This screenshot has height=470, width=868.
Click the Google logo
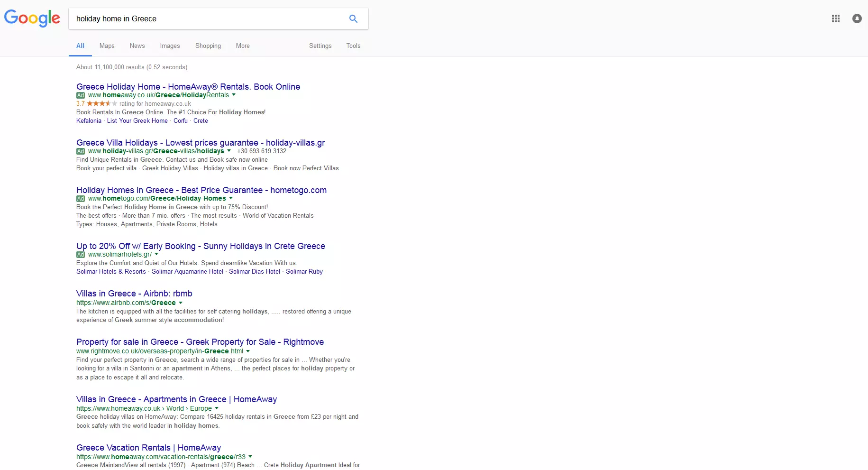[x=32, y=18]
